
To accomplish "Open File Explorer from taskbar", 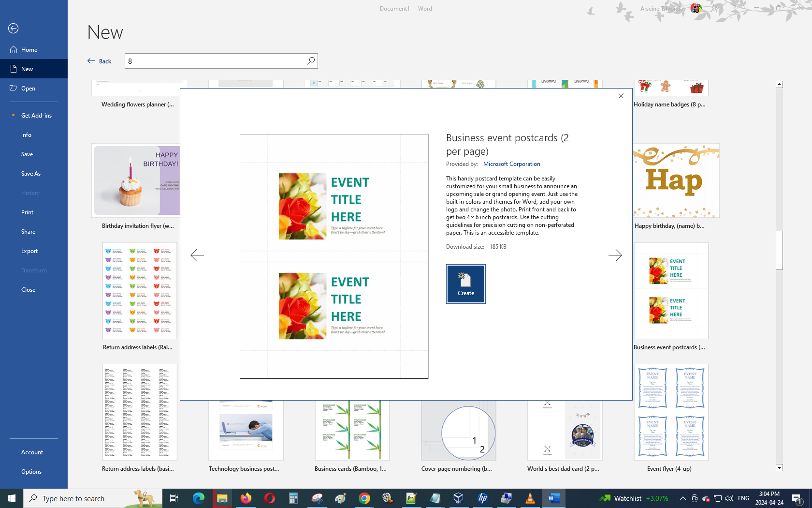I will pyautogui.click(x=222, y=498).
